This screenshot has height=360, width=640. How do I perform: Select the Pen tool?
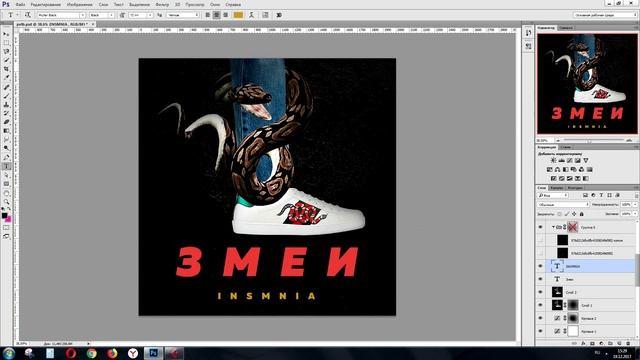[x=6, y=157]
